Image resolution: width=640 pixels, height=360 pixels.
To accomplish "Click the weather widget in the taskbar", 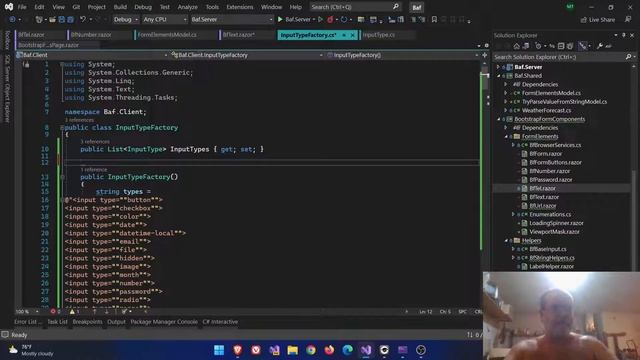I will [x=32, y=350].
